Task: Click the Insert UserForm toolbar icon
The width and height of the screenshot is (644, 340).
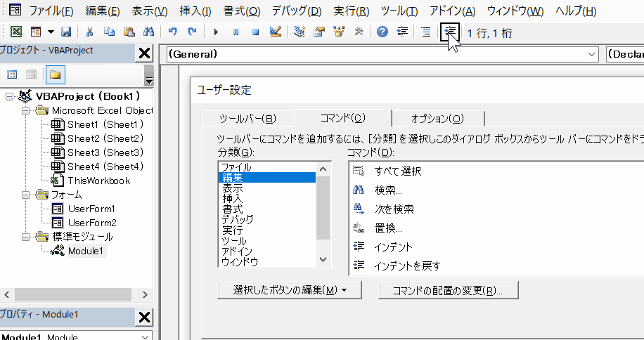Action: click(x=36, y=32)
